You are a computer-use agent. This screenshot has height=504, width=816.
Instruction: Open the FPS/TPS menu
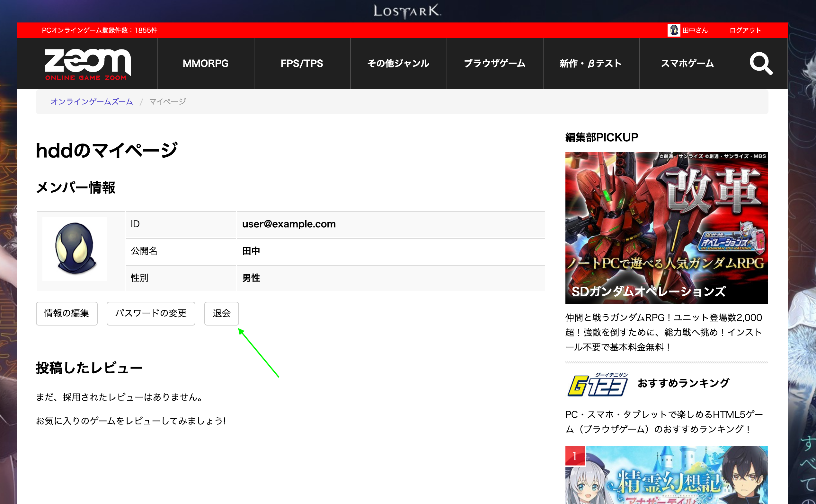point(302,63)
